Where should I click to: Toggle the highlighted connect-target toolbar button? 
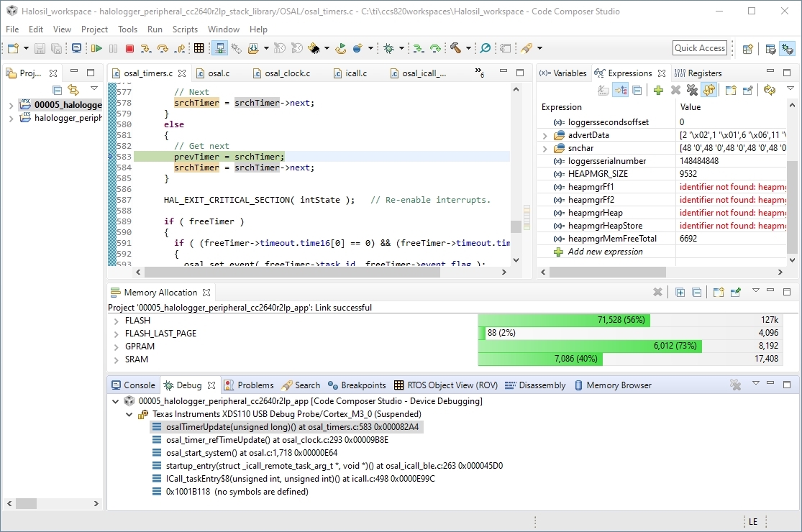click(220, 49)
